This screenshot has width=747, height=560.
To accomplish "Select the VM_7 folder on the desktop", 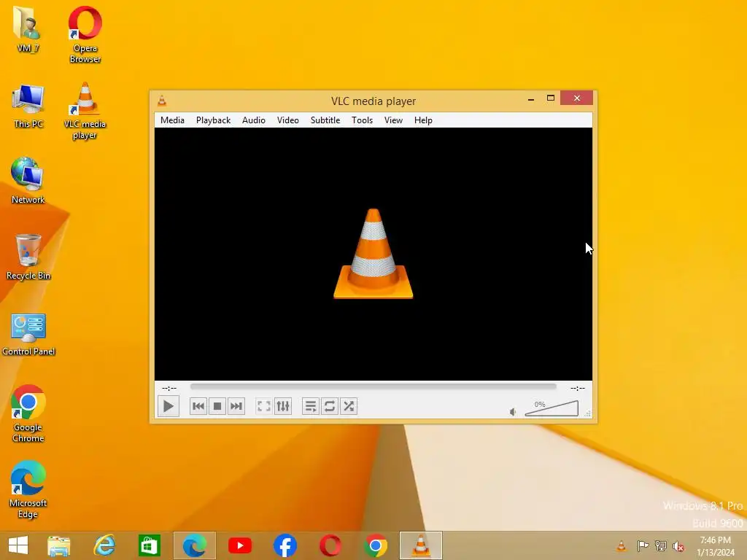I will tap(28, 28).
